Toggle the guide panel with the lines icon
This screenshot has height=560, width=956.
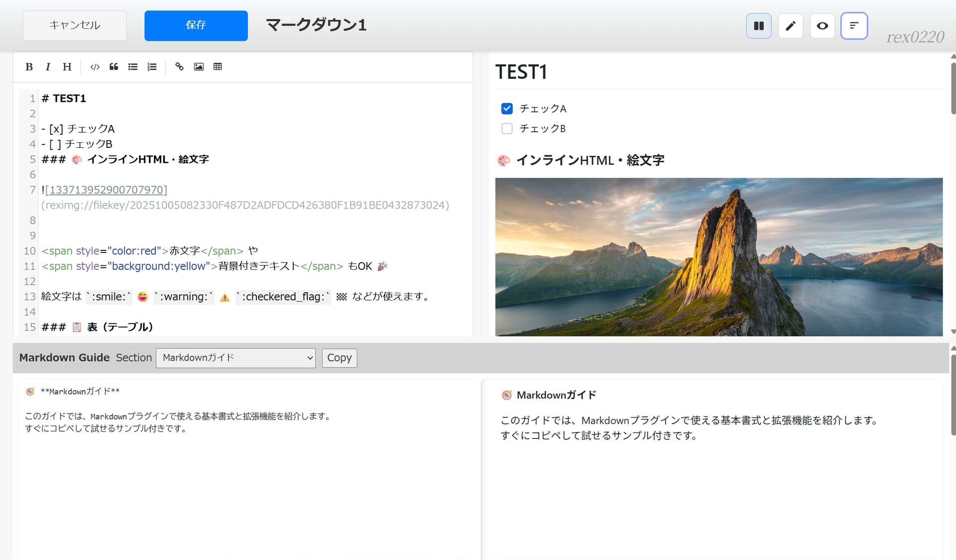(854, 26)
